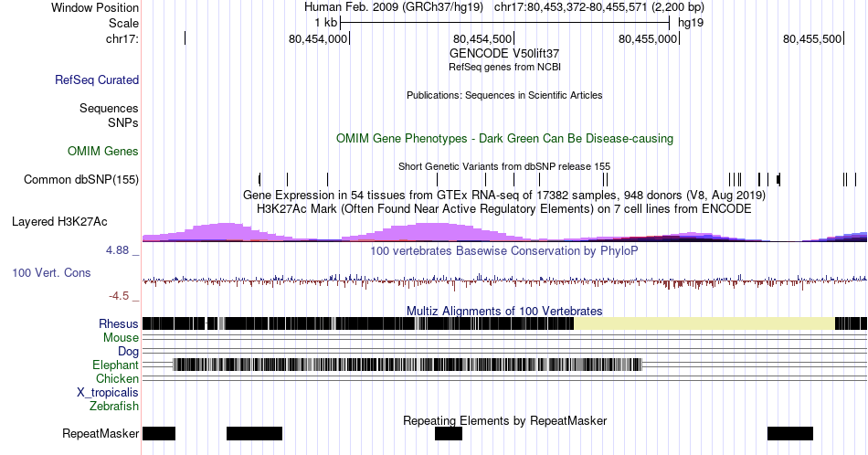Click the 80,454,000 ruler position
Screen dimensions: 868x455
point(318,38)
